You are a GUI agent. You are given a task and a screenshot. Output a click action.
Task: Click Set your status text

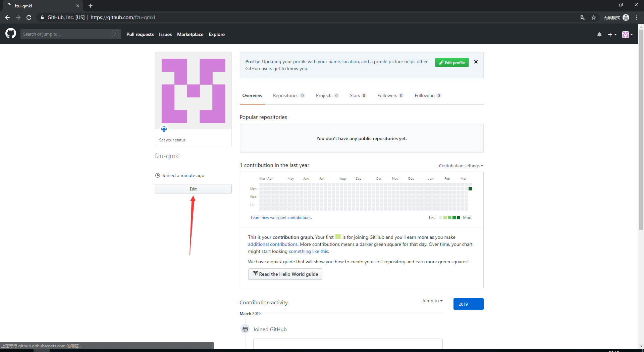pyautogui.click(x=172, y=140)
